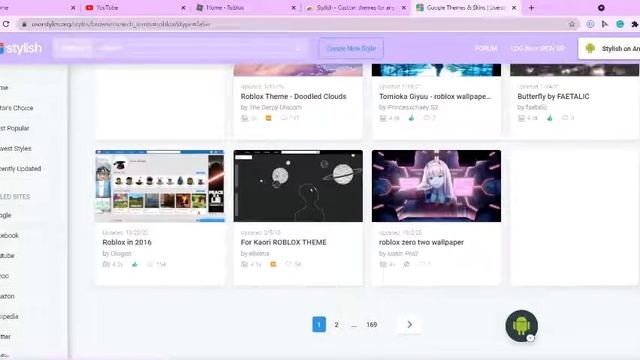Click the installs icon on roblox zero two wallpaper
640x360 pixels.
point(383,264)
